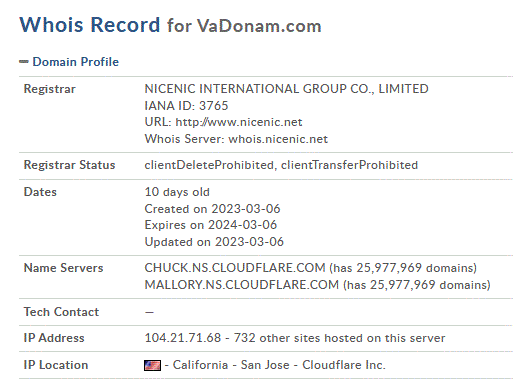Click the clientTransferProhibited status

pyautogui.click(x=349, y=165)
